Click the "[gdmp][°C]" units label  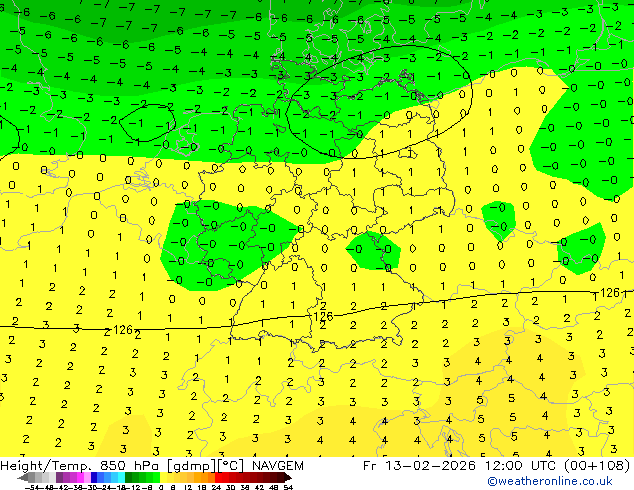pos(205,466)
